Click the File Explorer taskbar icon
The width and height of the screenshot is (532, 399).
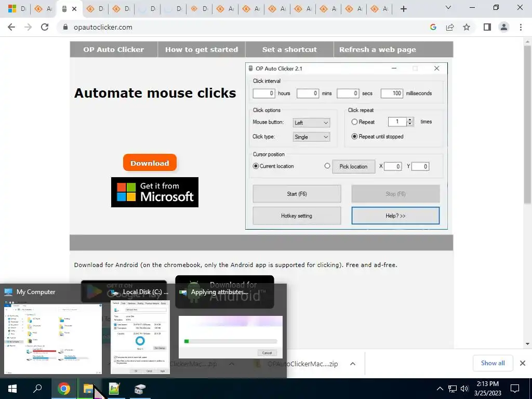[x=89, y=389]
